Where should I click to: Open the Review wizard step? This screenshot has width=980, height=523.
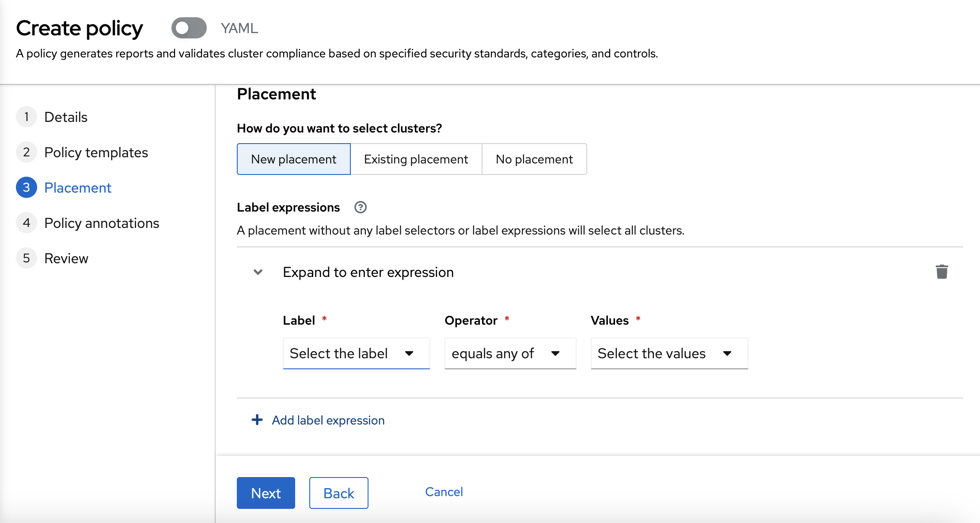click(x=66, y=258)
